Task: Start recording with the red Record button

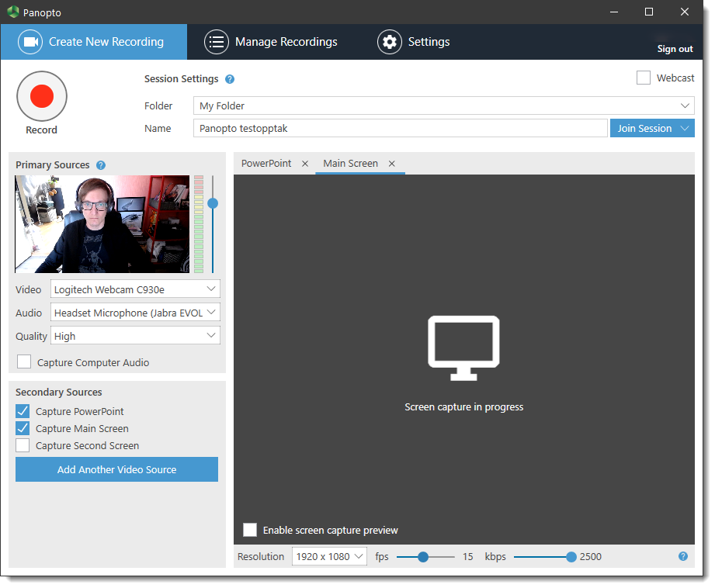Action: (x=41, y=96)
